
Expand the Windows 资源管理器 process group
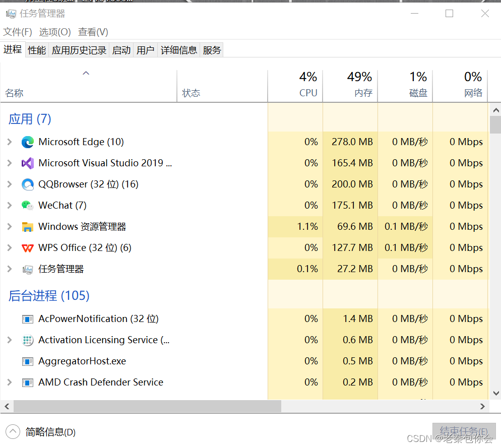pyautogui.click(x=10, y=227)
